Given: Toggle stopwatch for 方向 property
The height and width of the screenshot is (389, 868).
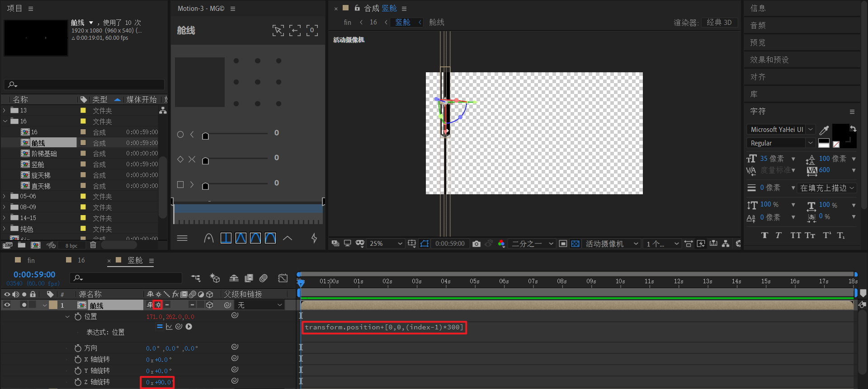Looking at the screenshot, I should tap(78, 348).
